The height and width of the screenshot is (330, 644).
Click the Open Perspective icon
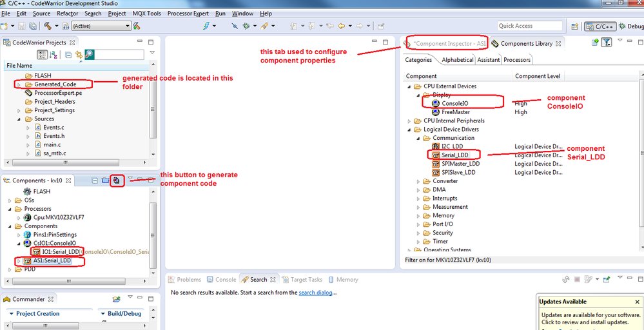click(575, 26)
